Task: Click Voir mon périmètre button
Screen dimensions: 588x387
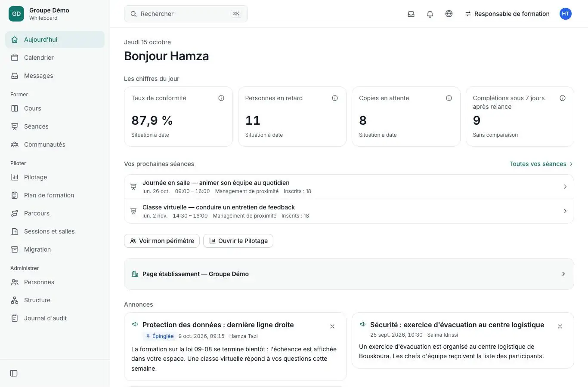Action: [x=162, y=241]
